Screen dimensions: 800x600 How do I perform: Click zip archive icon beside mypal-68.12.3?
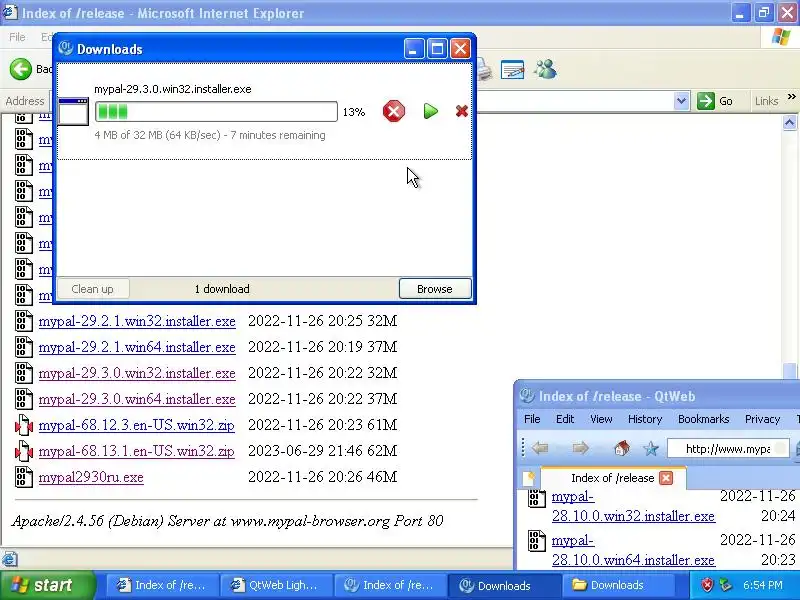(x=23, y=425)
